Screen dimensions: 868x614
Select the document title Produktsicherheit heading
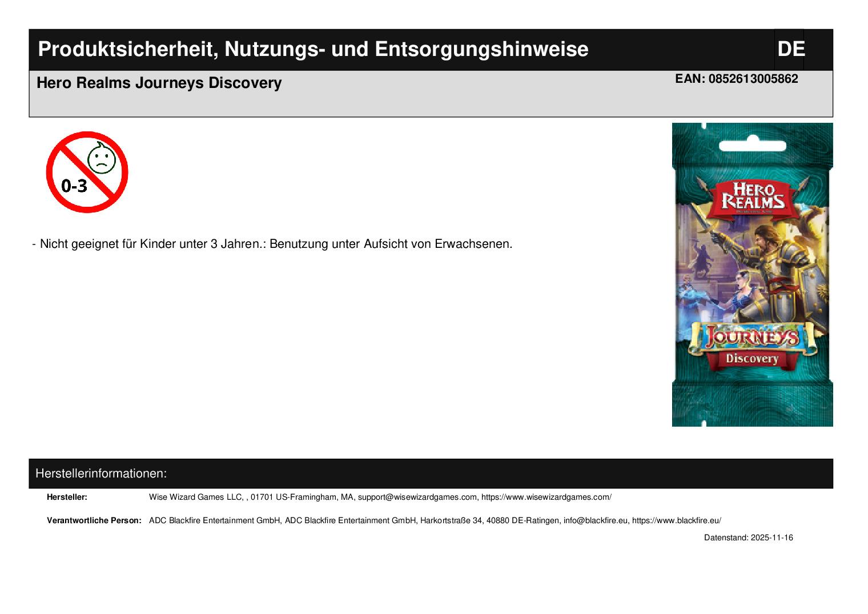[313, 50]
